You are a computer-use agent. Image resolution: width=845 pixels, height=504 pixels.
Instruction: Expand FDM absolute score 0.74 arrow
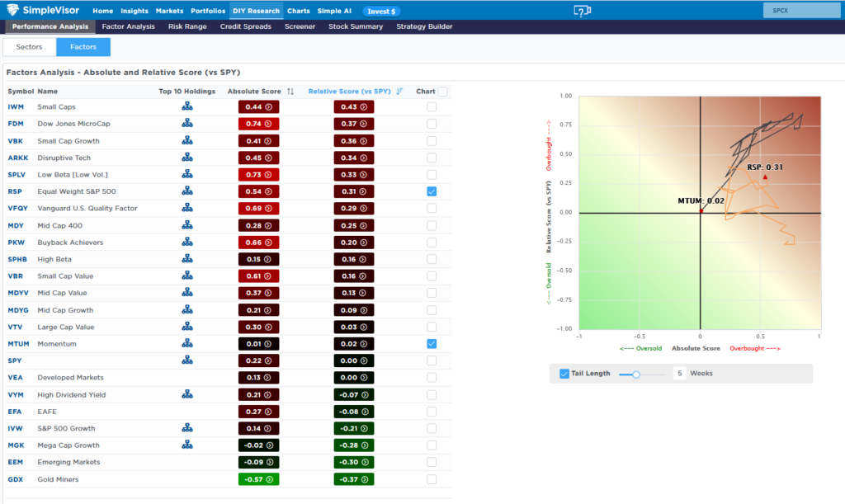pyautogui.click(x=268, y=124)
